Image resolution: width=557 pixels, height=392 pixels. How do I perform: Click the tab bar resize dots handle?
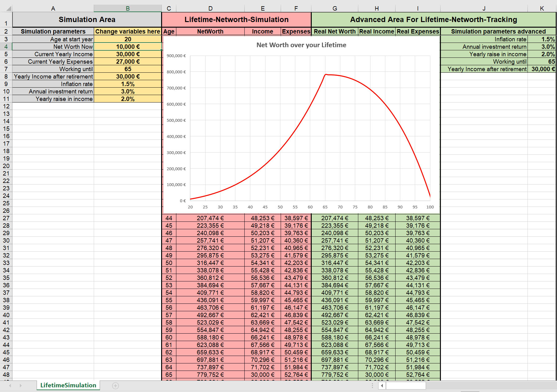pyautogui.click(x=372, y=386)
